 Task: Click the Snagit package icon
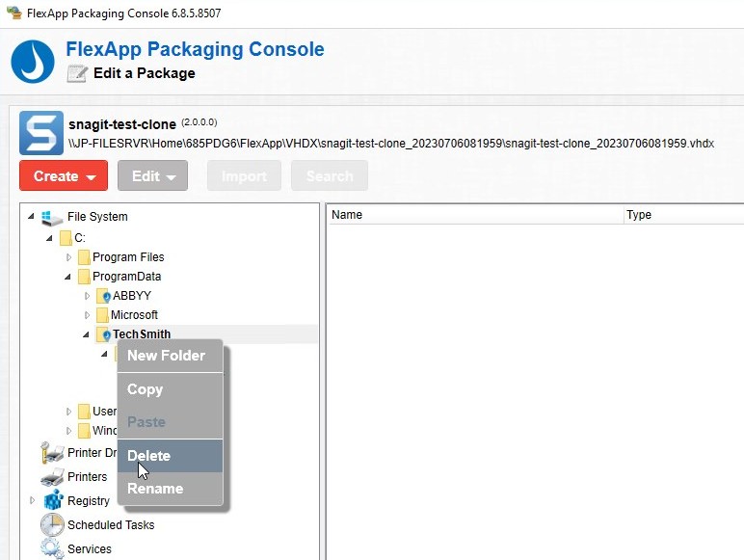pyautogui.click(x=41, y=133)
